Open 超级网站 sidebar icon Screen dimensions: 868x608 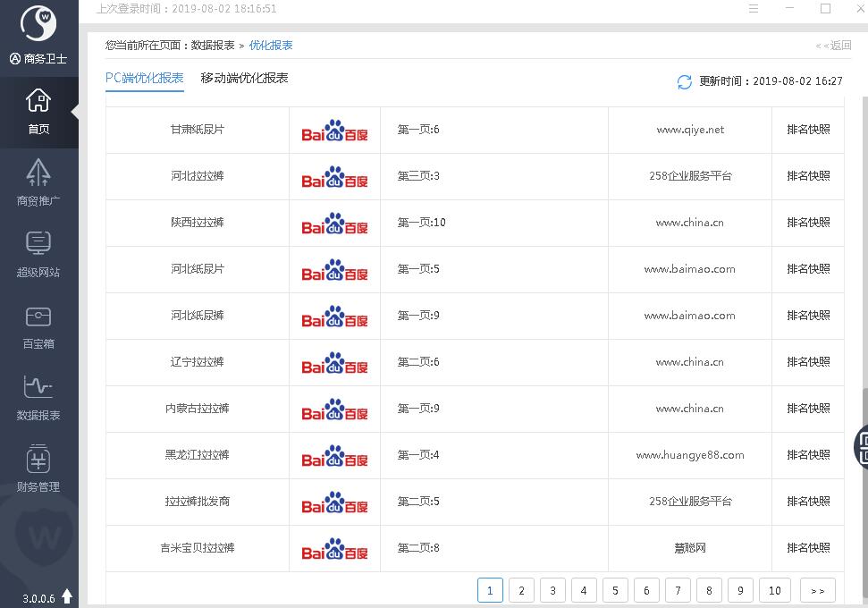(x=38, y=253)
